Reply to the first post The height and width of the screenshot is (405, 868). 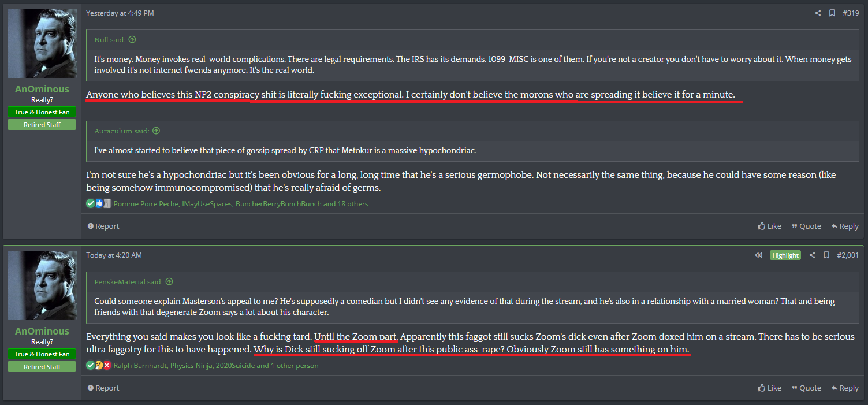coord(845,226)
